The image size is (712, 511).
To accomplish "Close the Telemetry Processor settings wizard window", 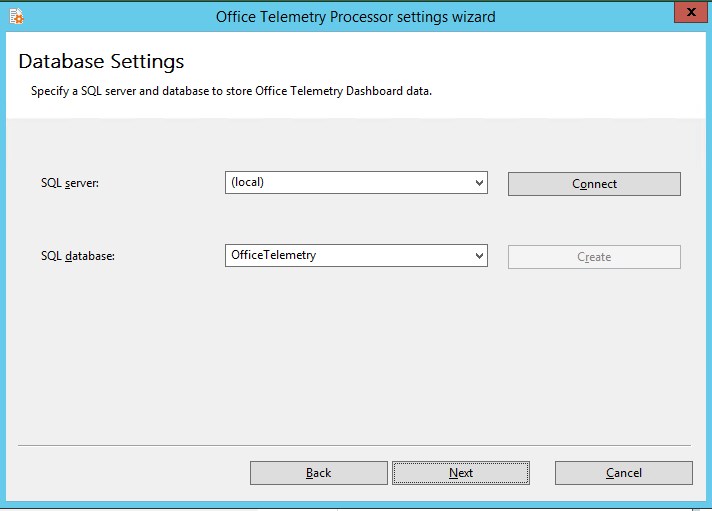I will pyautogui.click(x=691, y=12).
